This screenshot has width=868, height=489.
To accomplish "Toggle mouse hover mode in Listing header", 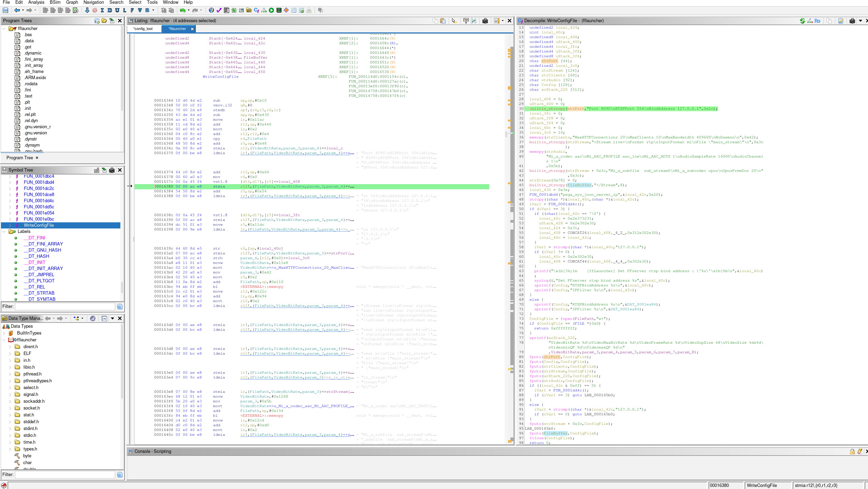I will click(x=454, y=21).
